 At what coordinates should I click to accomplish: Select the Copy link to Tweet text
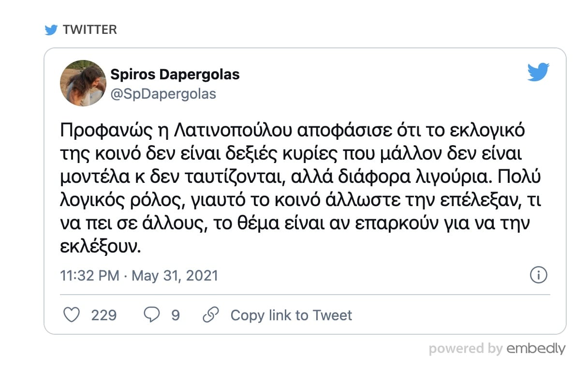(291, 315)
